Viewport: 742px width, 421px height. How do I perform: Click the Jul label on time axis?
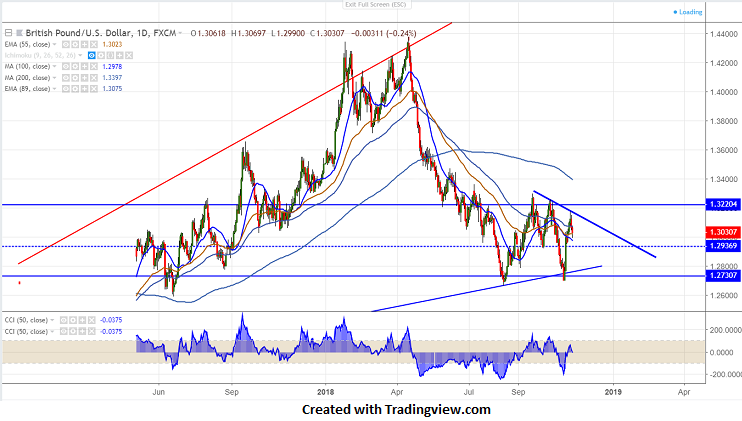[469, 392]
